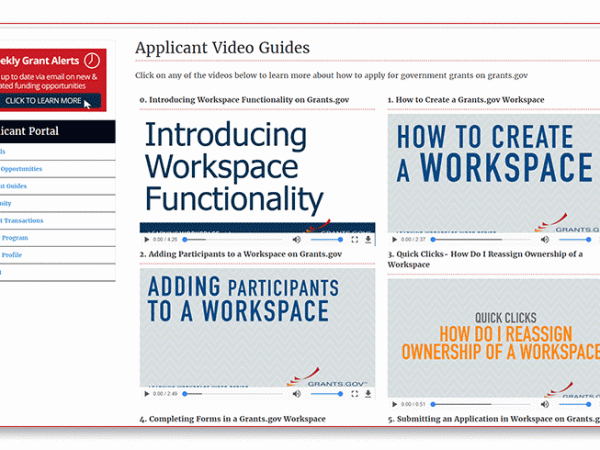This screenshot has height=450, width=600.
Task: Open the Weekly Grant Alerts clock icon
Action: (x=93, y=61)
